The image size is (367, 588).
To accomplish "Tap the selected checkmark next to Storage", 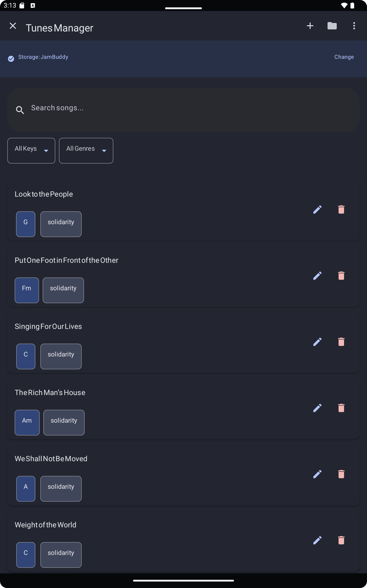I will point(11,59).
